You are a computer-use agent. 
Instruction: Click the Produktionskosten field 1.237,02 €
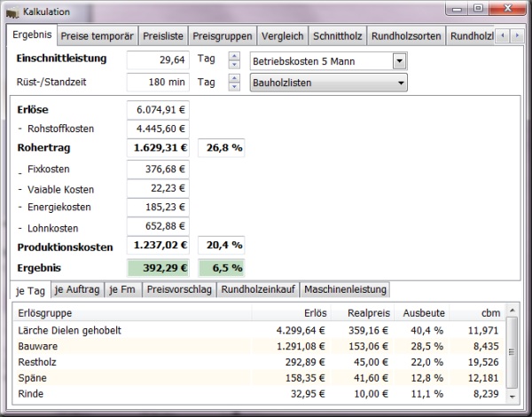coord(158,245)
